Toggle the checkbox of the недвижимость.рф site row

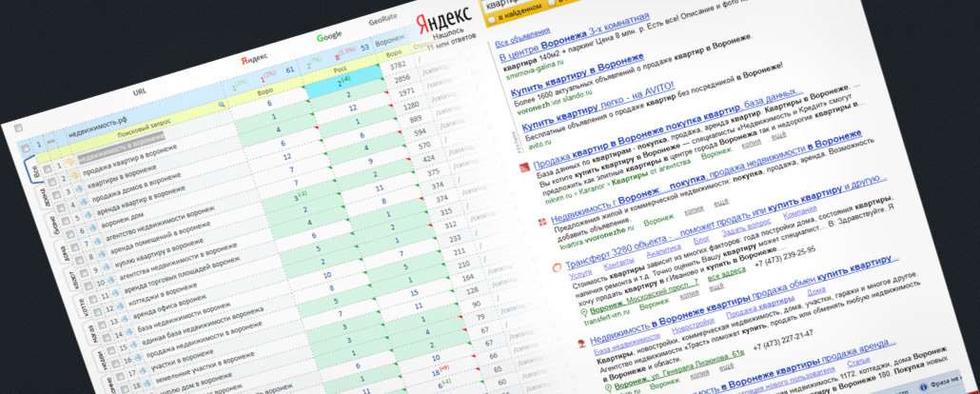click(26, 148)
